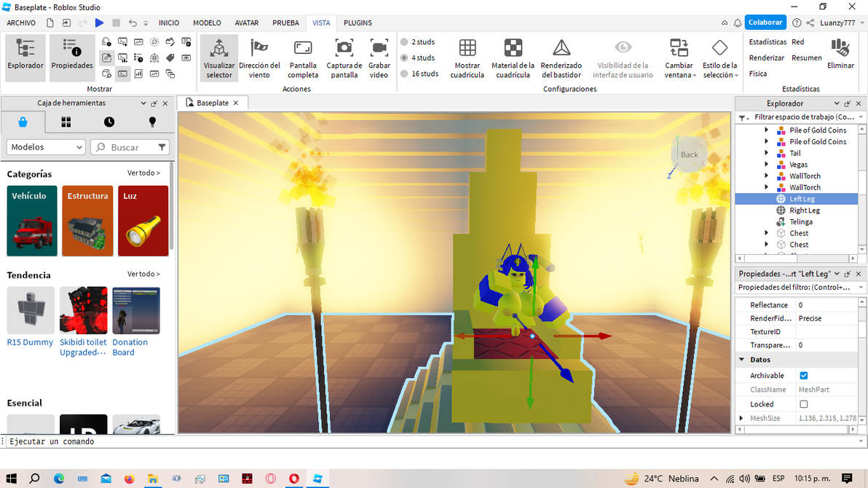Open the Dirección del viento tool
The height and width of the screenshot is (488, 868).
259,50
